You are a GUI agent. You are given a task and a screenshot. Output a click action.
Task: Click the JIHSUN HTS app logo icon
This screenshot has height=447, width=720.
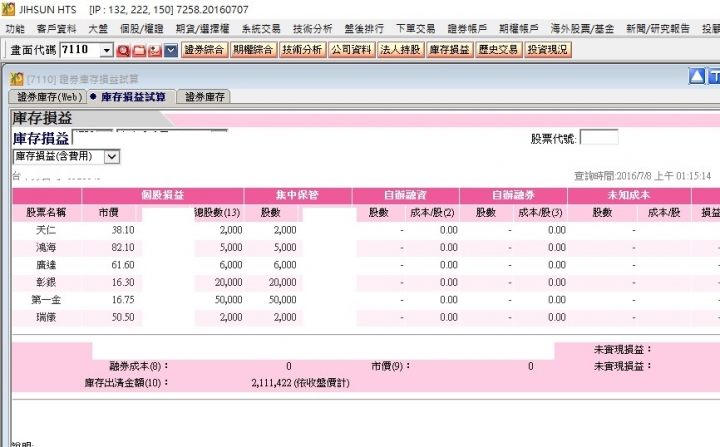8,9
